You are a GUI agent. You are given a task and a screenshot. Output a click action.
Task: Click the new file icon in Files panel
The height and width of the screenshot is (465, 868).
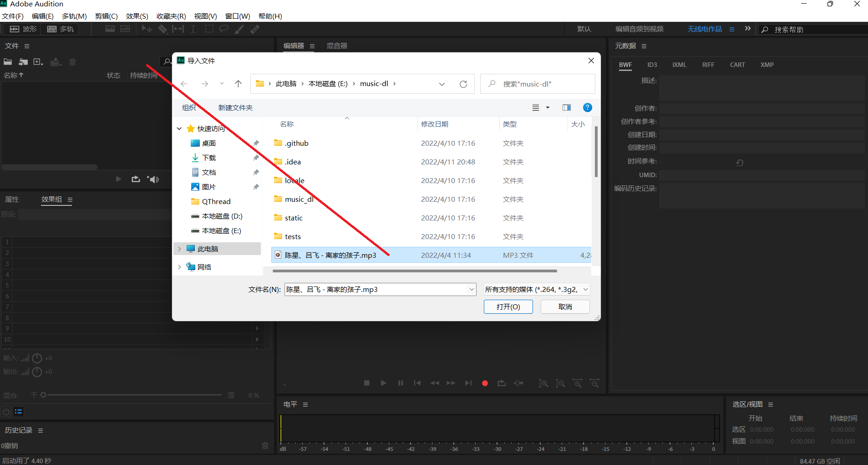coord(38,62)
